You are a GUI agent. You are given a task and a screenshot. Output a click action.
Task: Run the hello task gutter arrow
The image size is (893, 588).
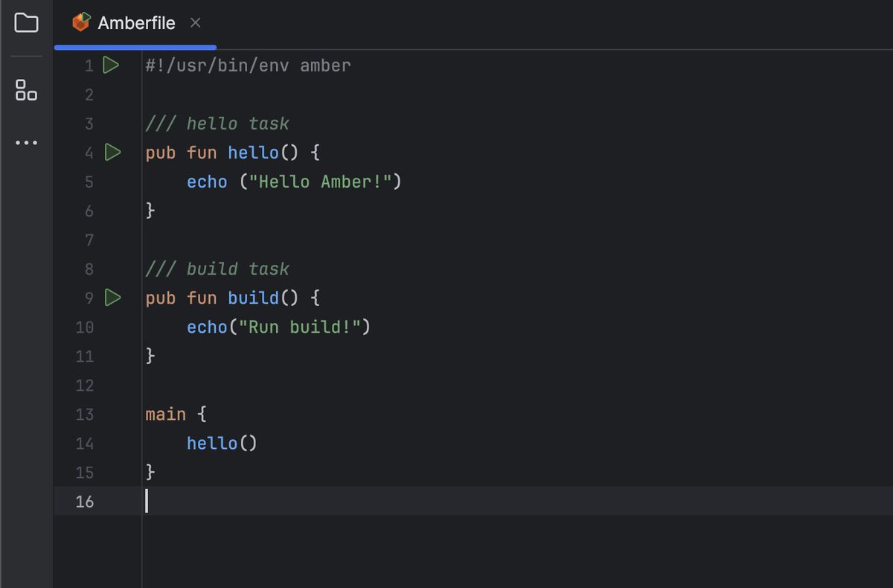[x=112, y=153]
